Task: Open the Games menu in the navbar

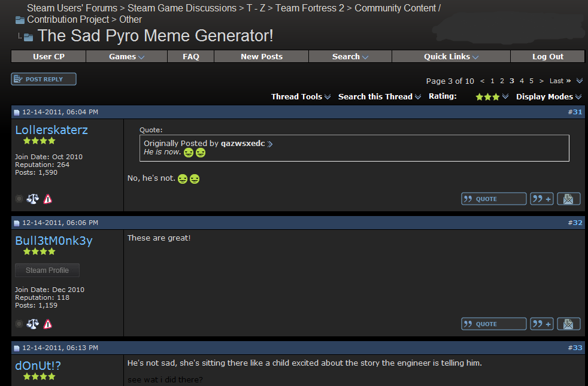Action: [126, 56]
